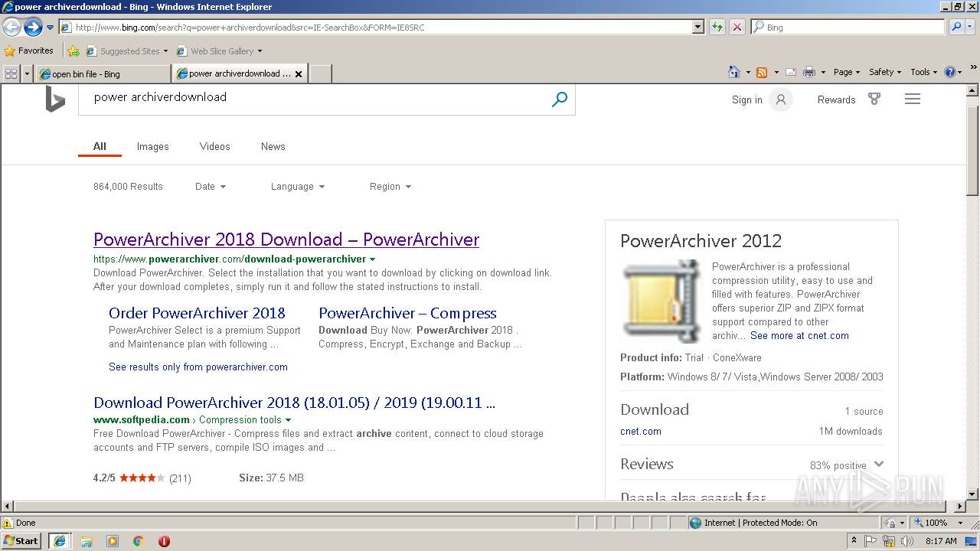Open the Safety menu
The width and height of the screenshot is (980, 551).
[x=884, y=72]
